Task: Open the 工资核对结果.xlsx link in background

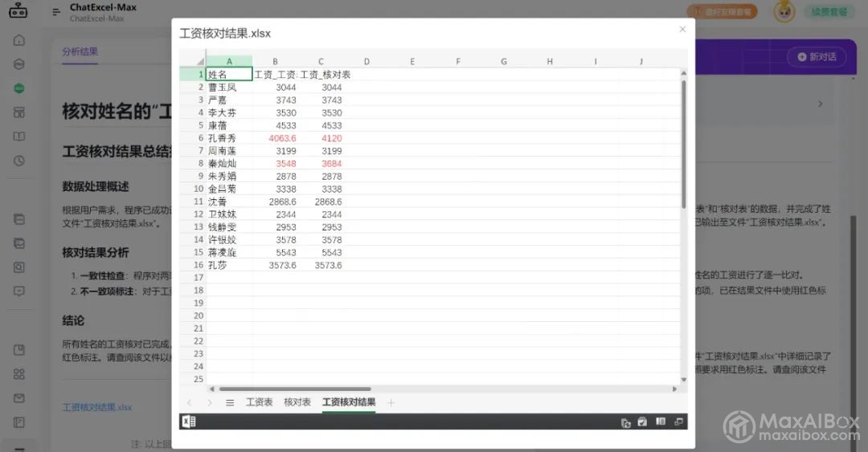Action: pos(97,407)
